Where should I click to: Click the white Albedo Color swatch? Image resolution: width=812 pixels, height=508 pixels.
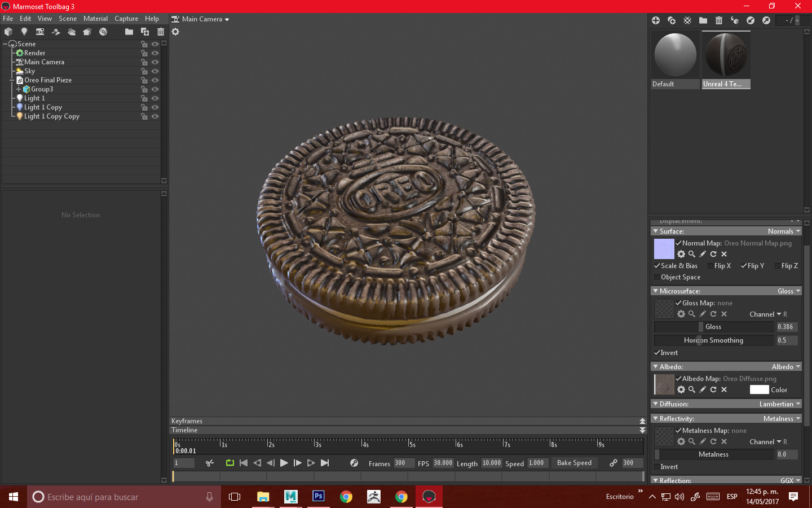(x=759, y=389)
